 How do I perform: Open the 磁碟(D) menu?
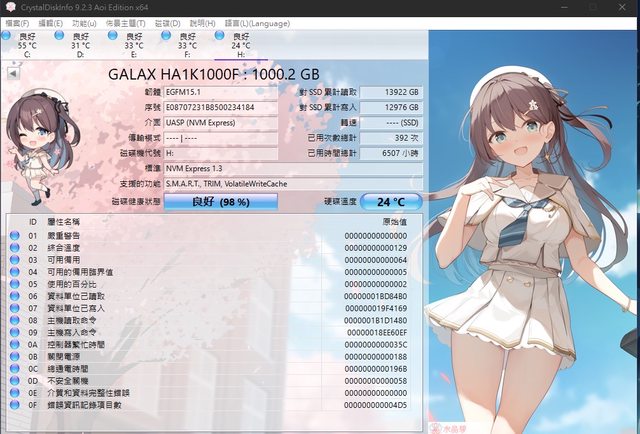point(168,24)
